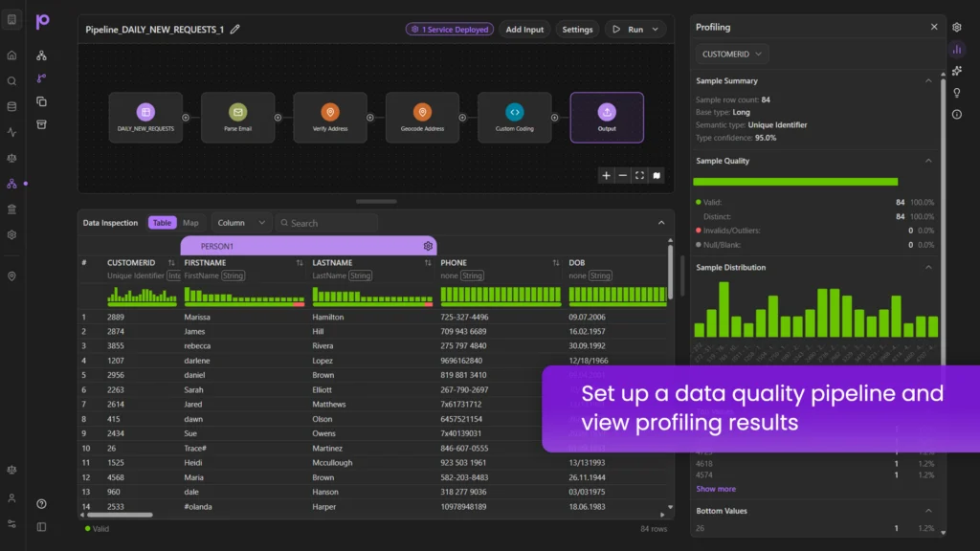Zoom in on pipeline canvas
980x551 pixels.
pyautogui.click(x=606, y=176)
